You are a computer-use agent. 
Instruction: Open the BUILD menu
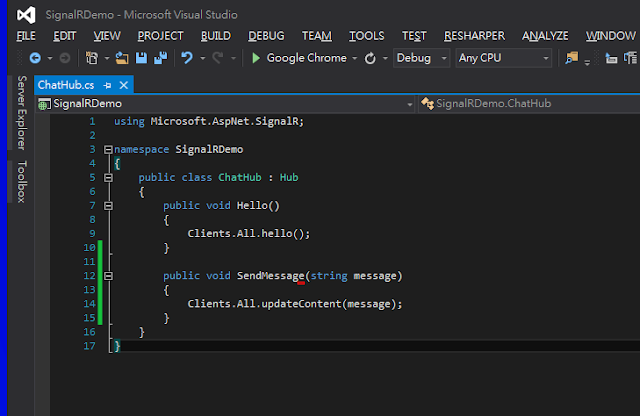tap(216, 36)
